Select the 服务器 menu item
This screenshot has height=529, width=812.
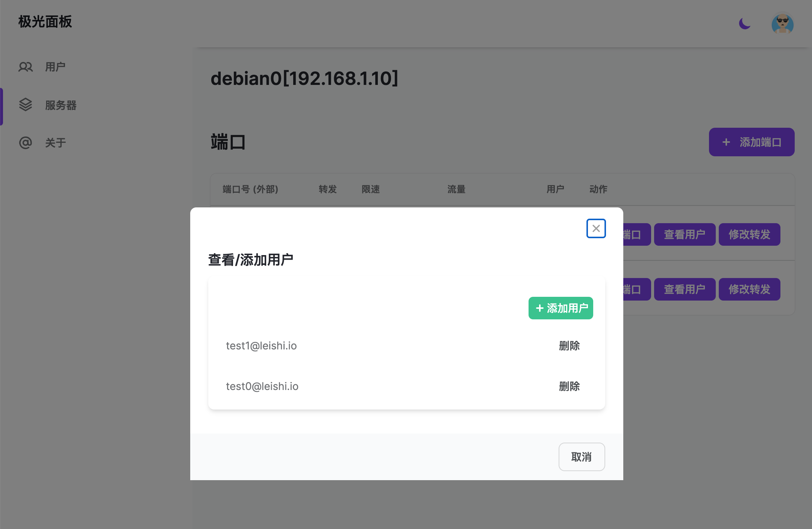[x=61, y=105]
